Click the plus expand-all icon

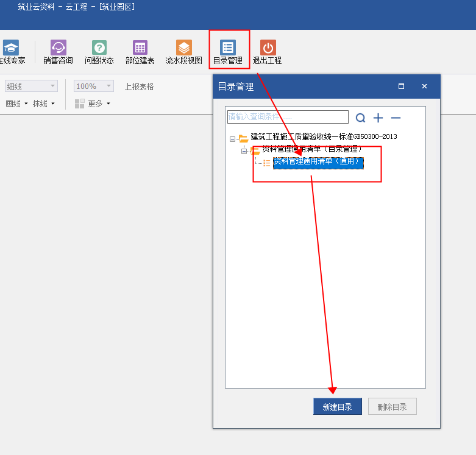coord(378,118)
